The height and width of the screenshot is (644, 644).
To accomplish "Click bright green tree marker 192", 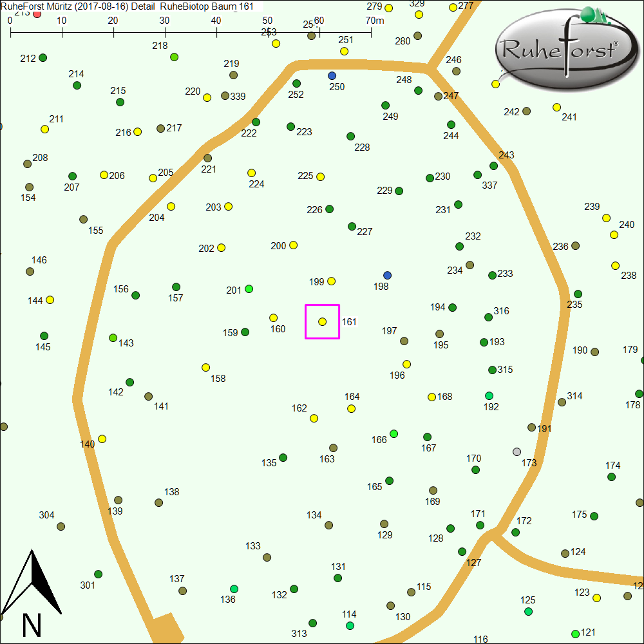I will tap(489, 395).
